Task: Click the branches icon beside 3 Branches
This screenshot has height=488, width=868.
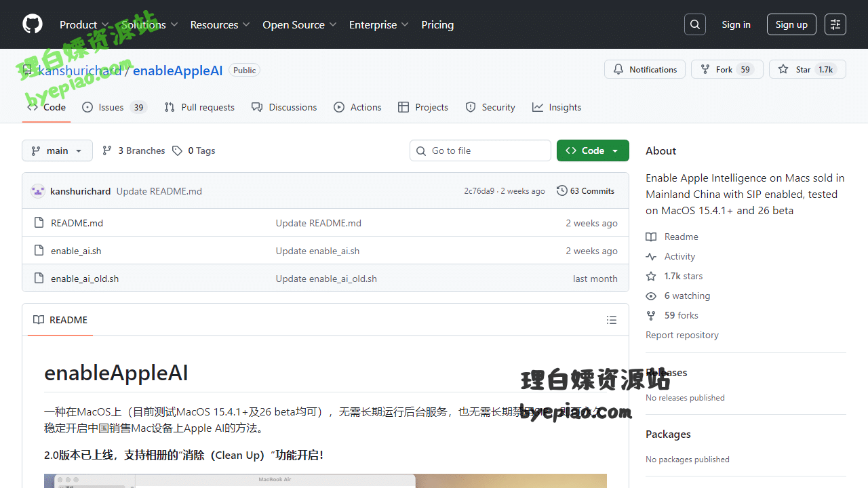Action: 107,150
